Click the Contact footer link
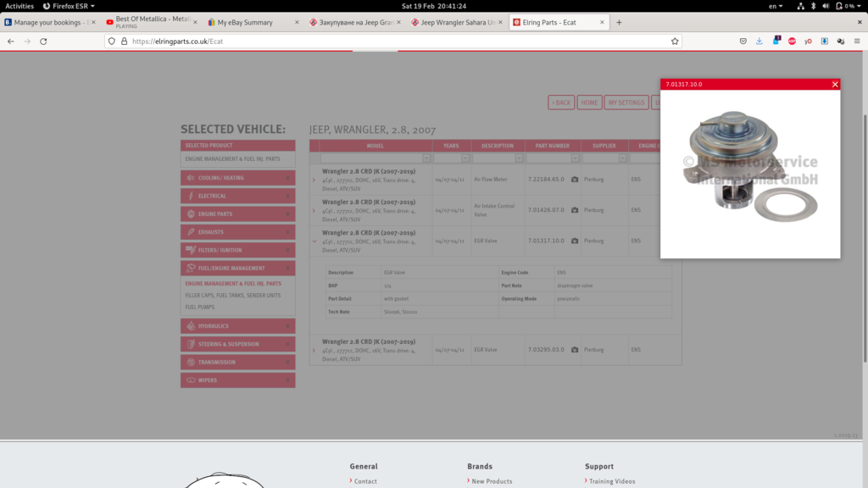The height and width of the screenshot is (488, 868). [x=365, y=481]
